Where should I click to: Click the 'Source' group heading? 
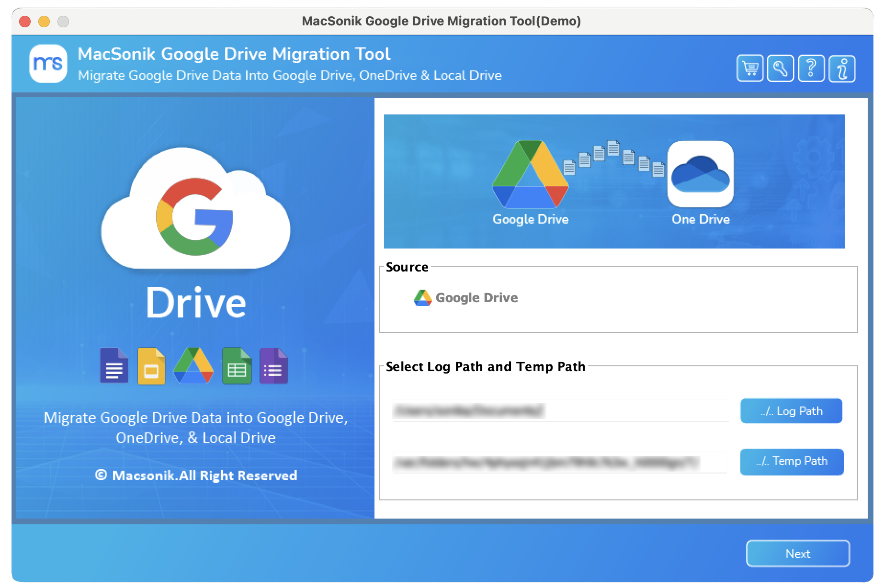[407, 267]
